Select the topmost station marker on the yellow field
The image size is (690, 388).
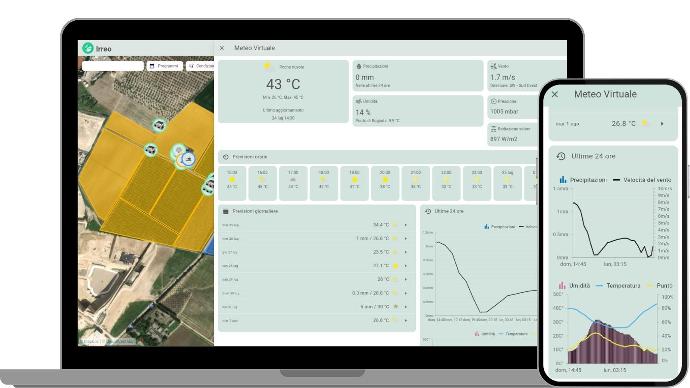(159, 125)
